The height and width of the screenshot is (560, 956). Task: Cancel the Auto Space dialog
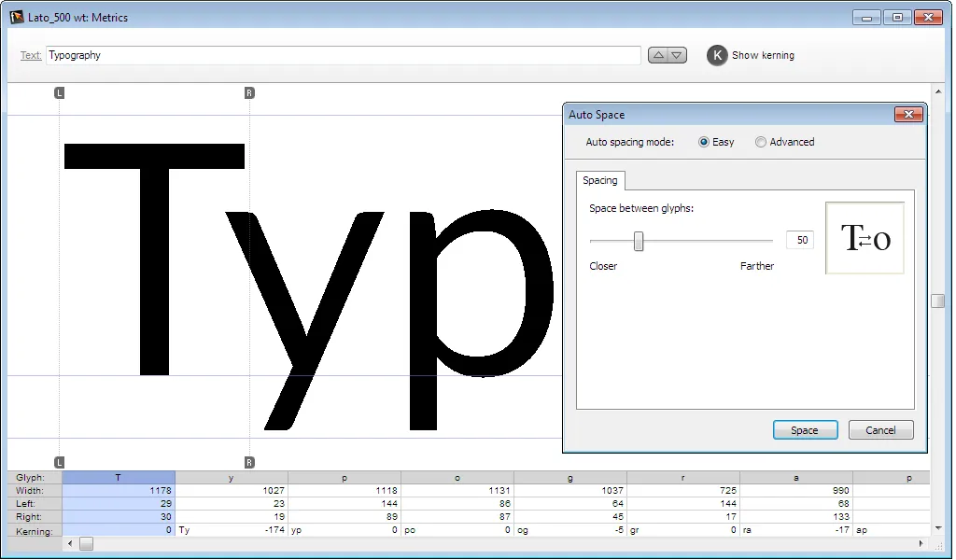(879, 429)
